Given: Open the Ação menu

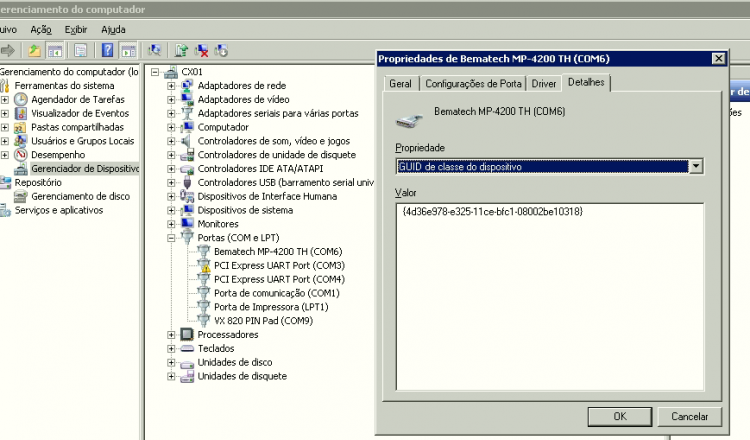Looking at the screenshot, I should click(41, 30).
